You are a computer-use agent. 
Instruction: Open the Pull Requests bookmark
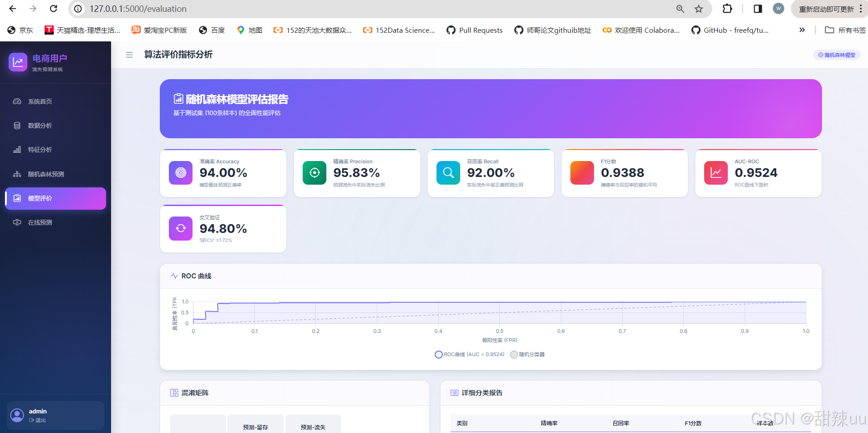pos(475,30)
